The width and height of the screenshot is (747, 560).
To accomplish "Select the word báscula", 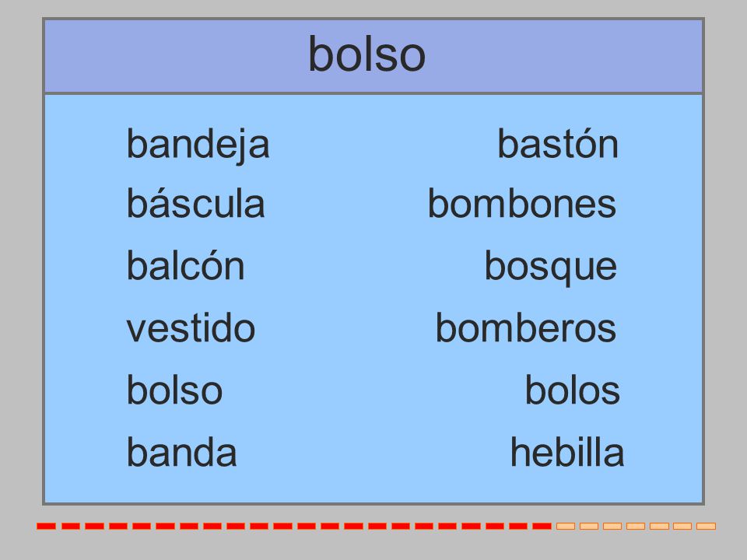I will [x=195, y=203].
